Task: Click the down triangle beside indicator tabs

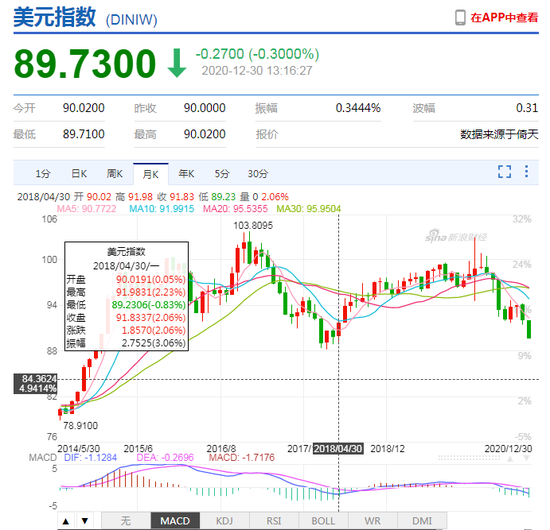Action: coord(85,521)
